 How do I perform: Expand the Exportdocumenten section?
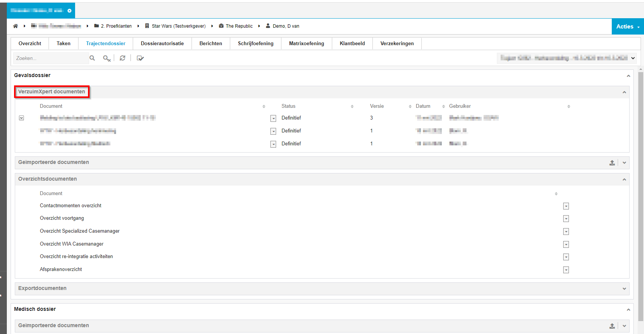[x=624, y=289]
